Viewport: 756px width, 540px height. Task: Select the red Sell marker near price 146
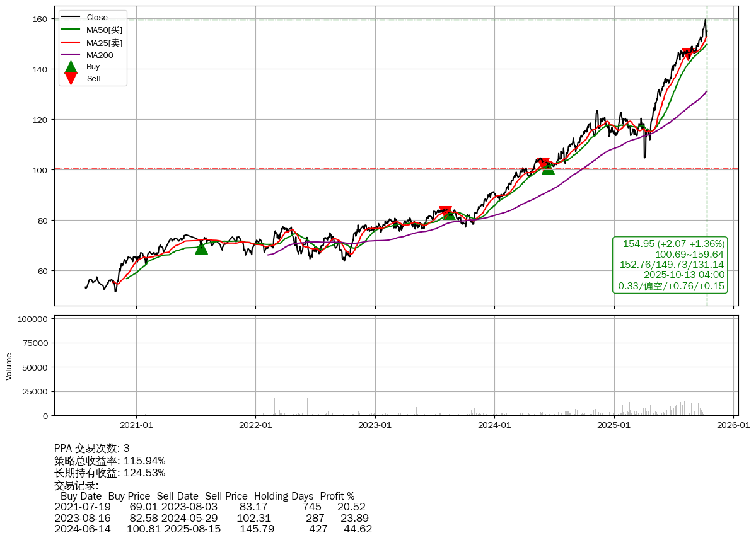tap(688, 54)
